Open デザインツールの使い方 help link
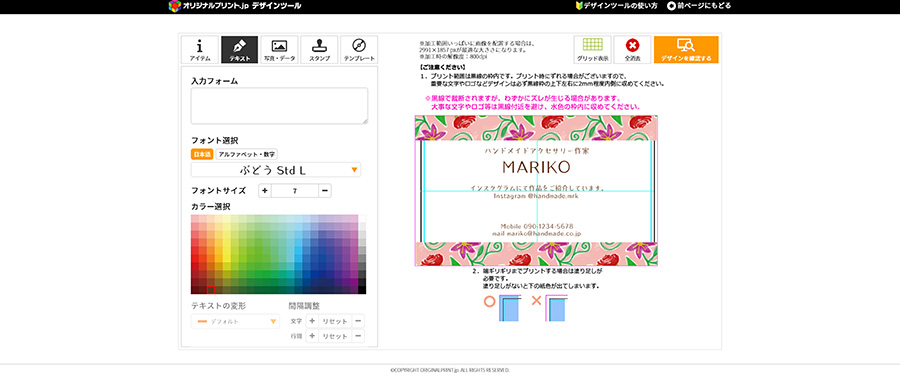The height and width of the screenshot is (384, 900). [616, 6]
